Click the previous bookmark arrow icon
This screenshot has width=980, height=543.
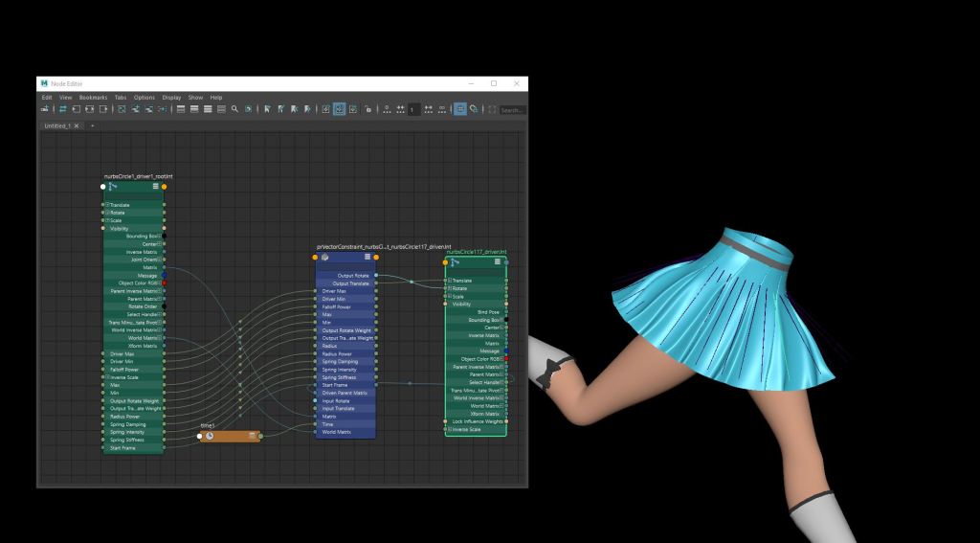294,109
